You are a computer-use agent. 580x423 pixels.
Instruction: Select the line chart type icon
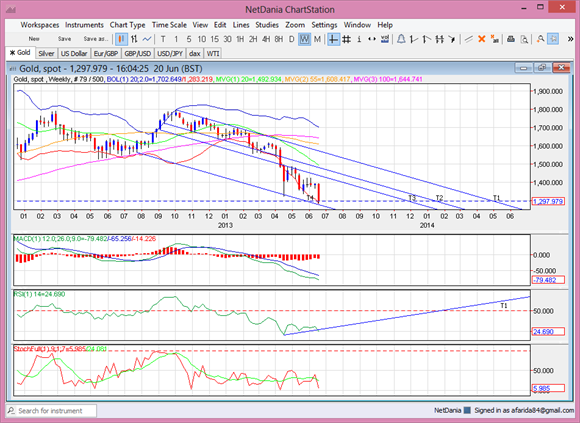point(147,39)
